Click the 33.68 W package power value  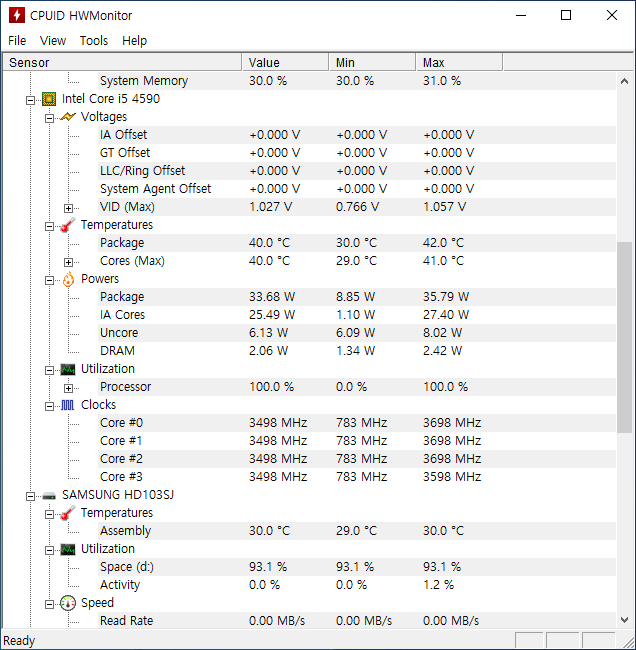(x=272, y=297)
